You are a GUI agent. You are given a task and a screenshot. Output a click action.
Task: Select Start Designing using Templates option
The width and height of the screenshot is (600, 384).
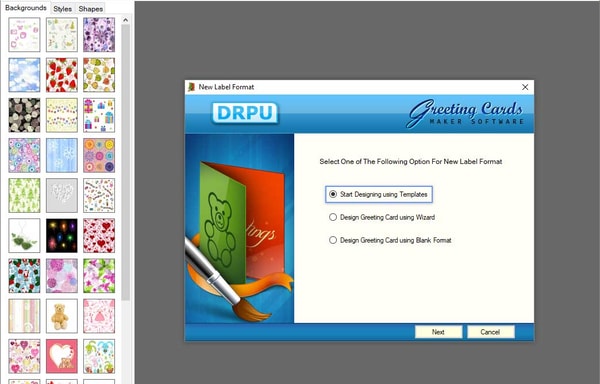pos(379,194)
